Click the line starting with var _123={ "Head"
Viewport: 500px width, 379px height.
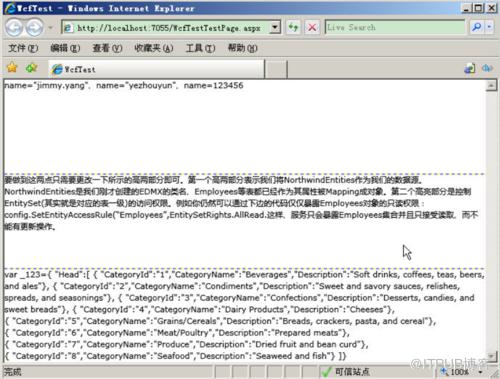click(x=244, y=275)
